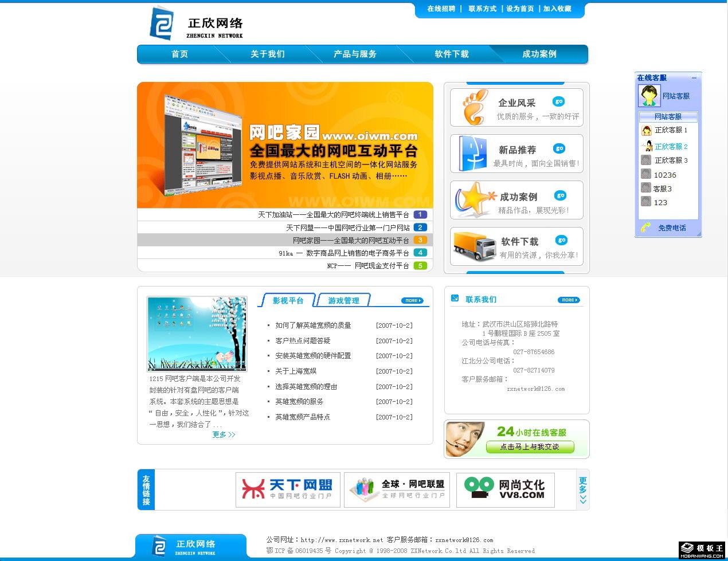
Task: Switch to the 游戏管理 tab
Action: tap(343, 300)
